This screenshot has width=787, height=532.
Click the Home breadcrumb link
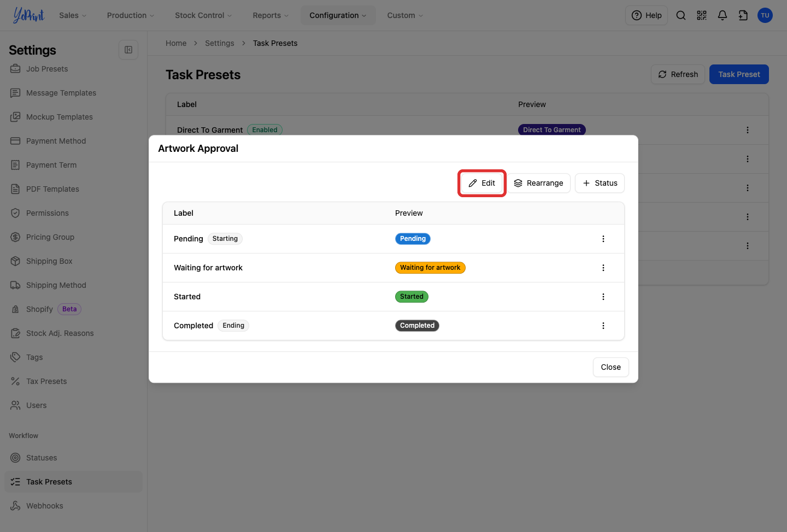coord(176,43)
